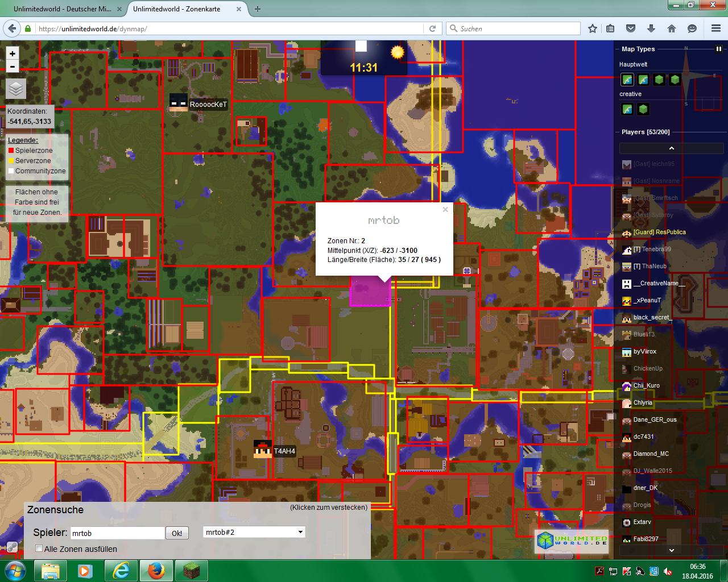Viewport: 728px width, 582px height.
Task: Select the highlighted flat map under Hauptwelt
Action: pyautogui.click(x=627, y=80)
